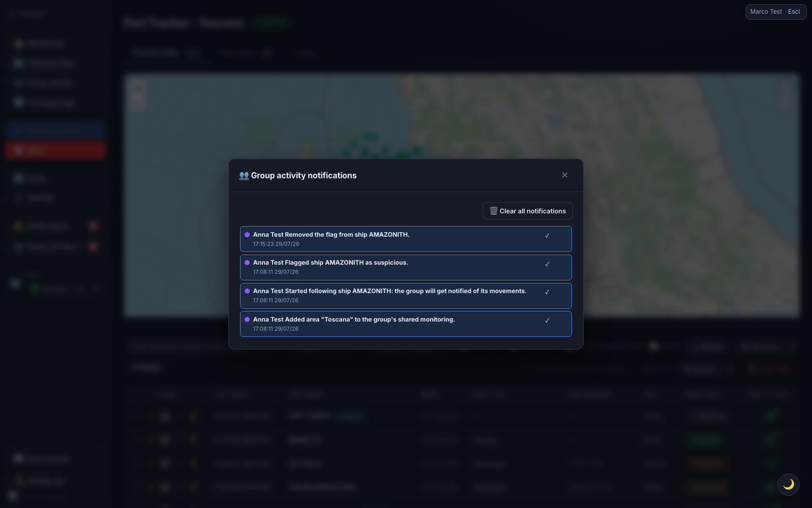
Task: Open notification 'Added area "Toscana" to the group's shared monitoring'
Action: [406, 324]
